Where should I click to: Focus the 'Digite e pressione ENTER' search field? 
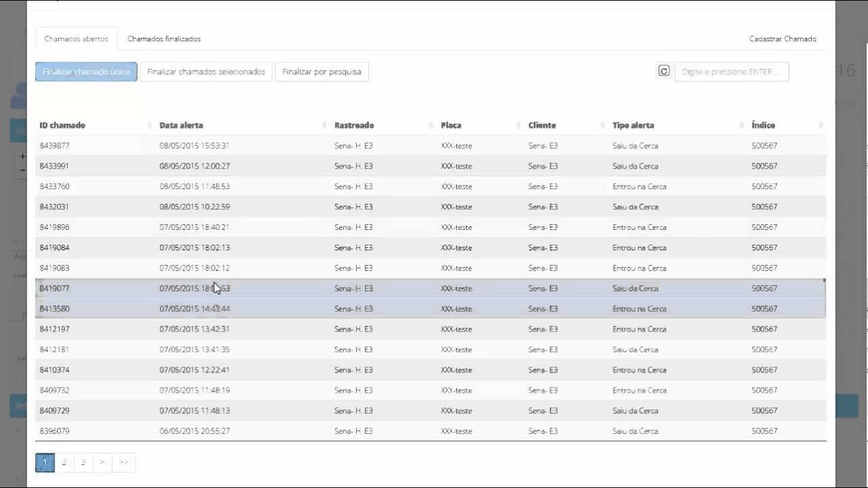coord(731,72)
